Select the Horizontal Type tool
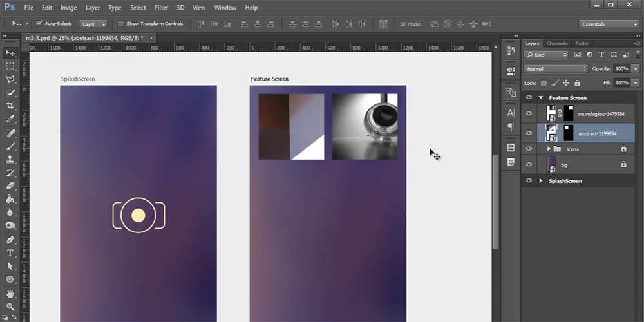This screenshot has height=322, width=644. (10, 252)
